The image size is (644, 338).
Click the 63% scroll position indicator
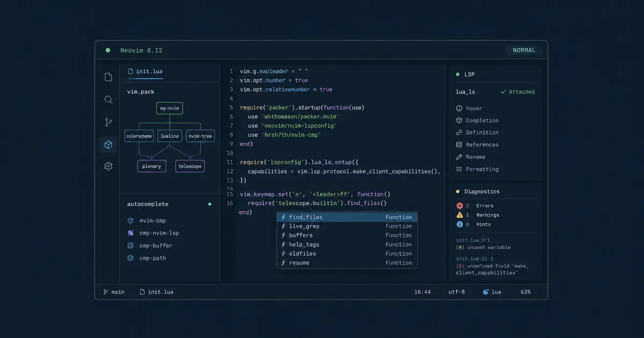pyautogui.click(x=525, y=292)
